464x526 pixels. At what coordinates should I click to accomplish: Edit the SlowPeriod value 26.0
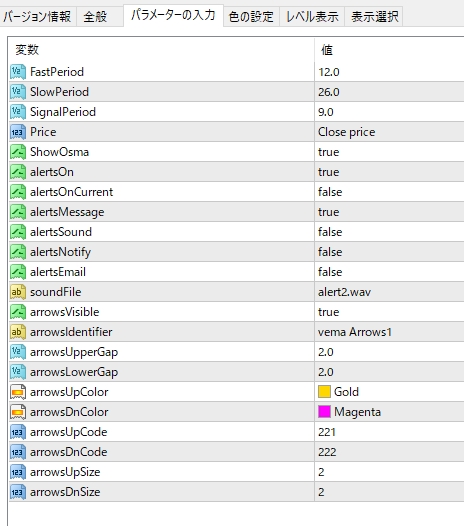tap(329, 92)
